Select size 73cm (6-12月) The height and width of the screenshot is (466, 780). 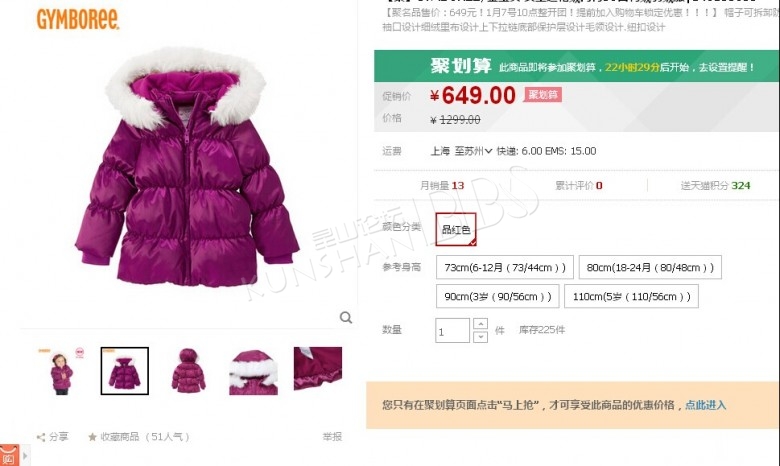pyautogui.click(x=505, y=268)
